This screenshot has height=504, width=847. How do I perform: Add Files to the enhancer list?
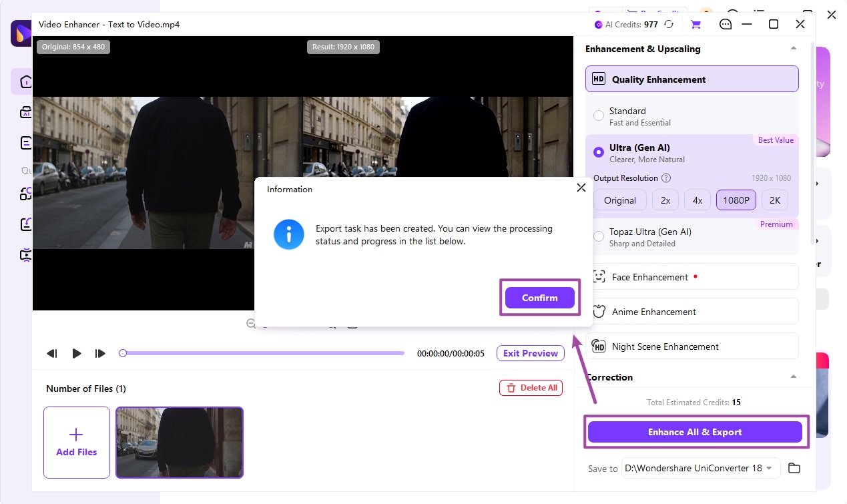(77, 443)
